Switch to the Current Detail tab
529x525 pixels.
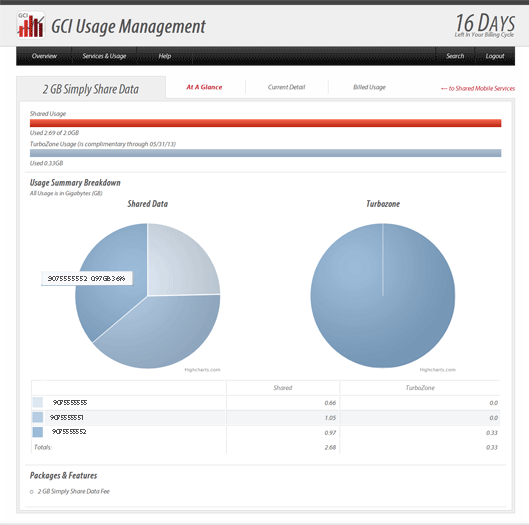tap(286, 87)
